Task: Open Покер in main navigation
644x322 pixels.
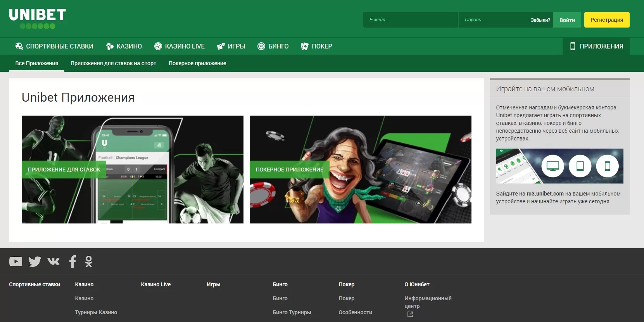Action: click(x=316, y=46)
